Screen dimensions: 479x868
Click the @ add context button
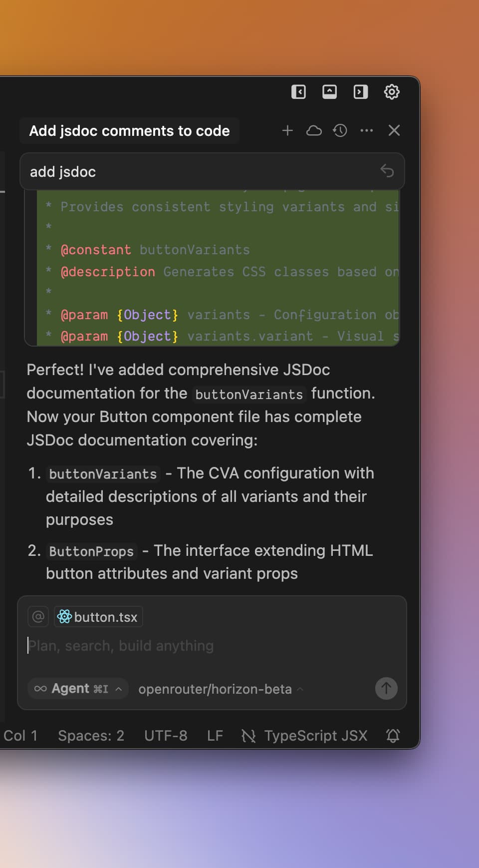click(x=38, y=617)
